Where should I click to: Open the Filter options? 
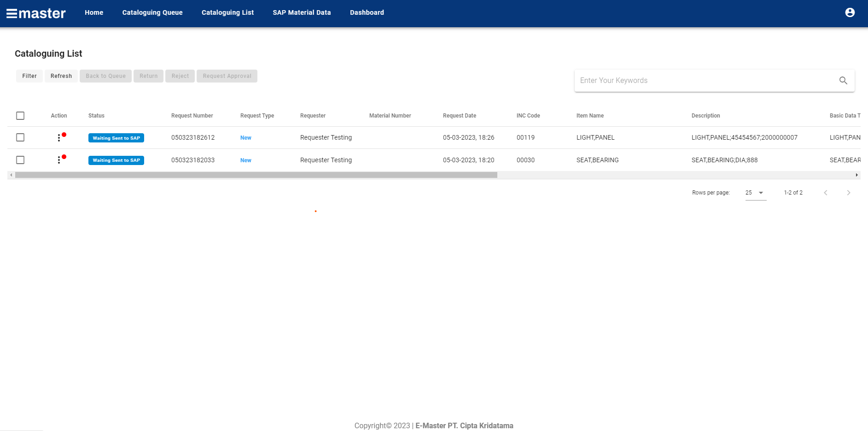point(29,76)
